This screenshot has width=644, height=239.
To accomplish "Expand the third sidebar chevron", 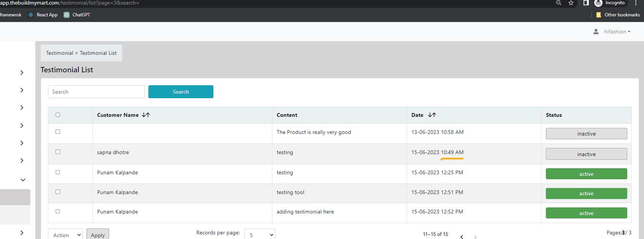I will (x=22, y=108).
